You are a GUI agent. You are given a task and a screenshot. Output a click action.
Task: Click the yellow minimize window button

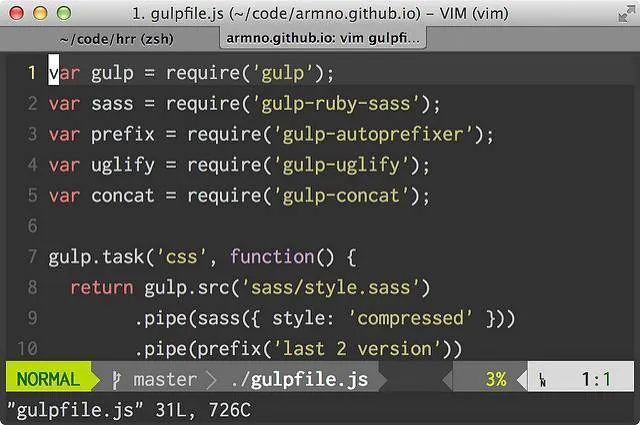click(x=41, y=14)
